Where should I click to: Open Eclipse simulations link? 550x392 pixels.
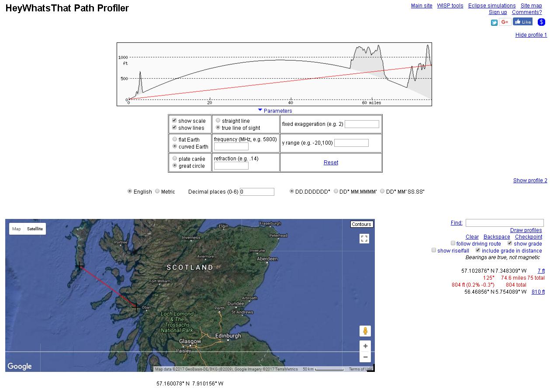(x=492, y=6)
